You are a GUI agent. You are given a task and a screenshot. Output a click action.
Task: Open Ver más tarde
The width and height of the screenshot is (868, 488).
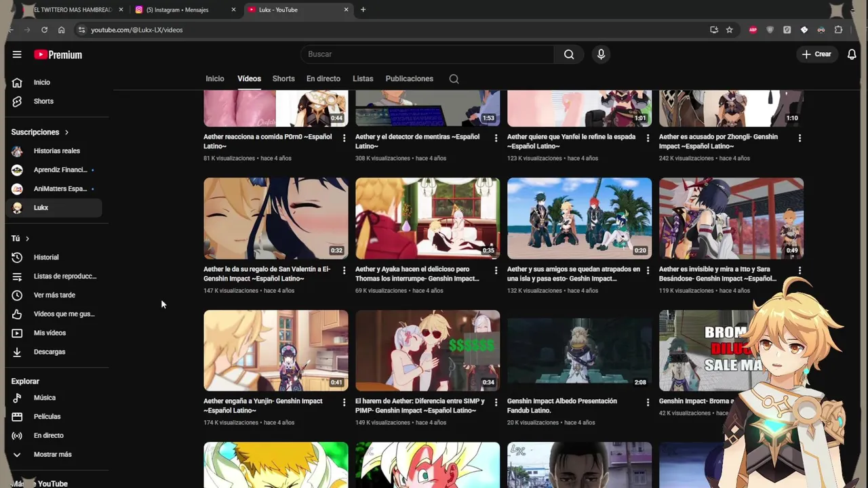click(x=54, y=295)
